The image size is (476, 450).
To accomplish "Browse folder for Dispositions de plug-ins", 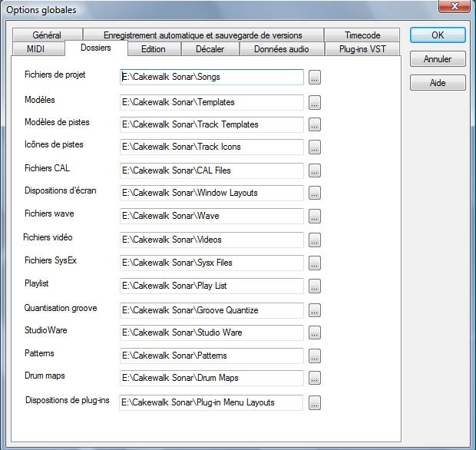I will coord(315,403).
